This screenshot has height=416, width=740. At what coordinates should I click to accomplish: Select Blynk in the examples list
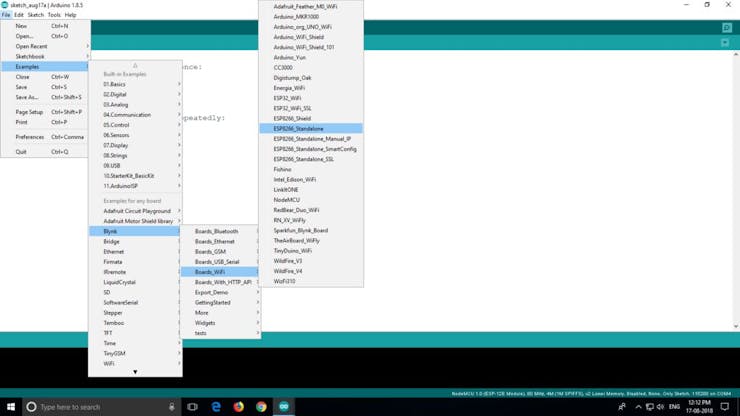pos(135,231)
